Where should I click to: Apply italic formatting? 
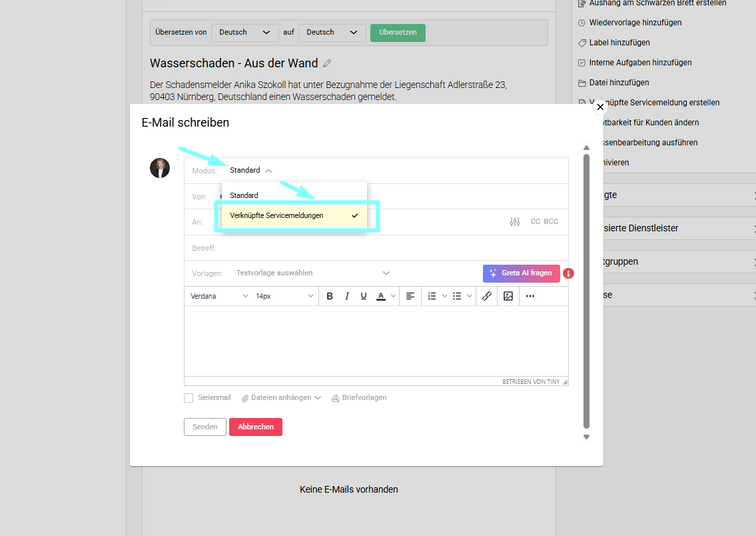(x=346, y=296)
